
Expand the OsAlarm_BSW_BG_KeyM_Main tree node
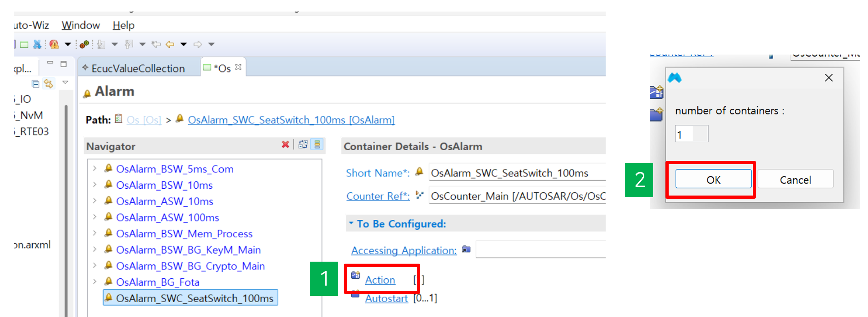pyautogui.click(x=95, y=249)
